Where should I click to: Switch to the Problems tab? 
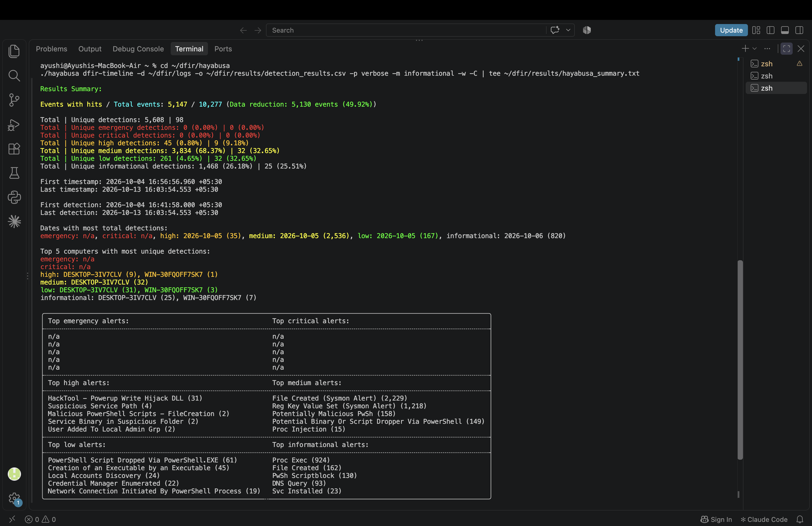pyautogui.click(x=52, y=49)
